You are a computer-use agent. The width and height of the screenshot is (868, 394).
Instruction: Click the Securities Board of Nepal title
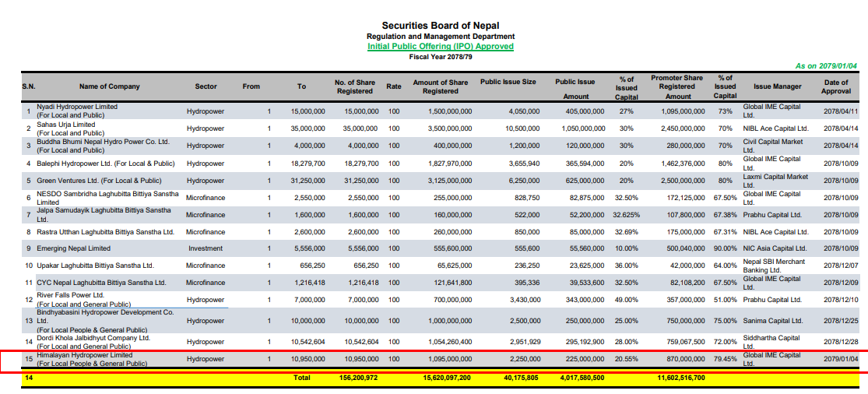coord(441,26)
